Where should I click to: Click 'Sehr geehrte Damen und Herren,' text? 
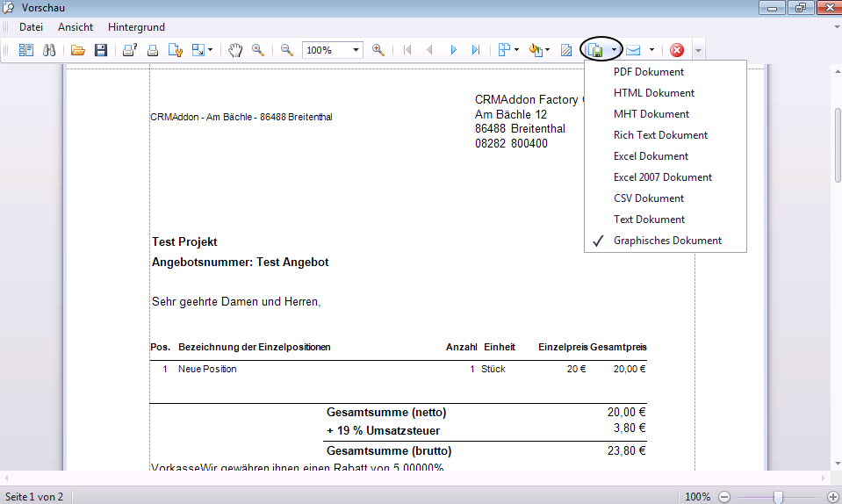[x=236, y=302]
